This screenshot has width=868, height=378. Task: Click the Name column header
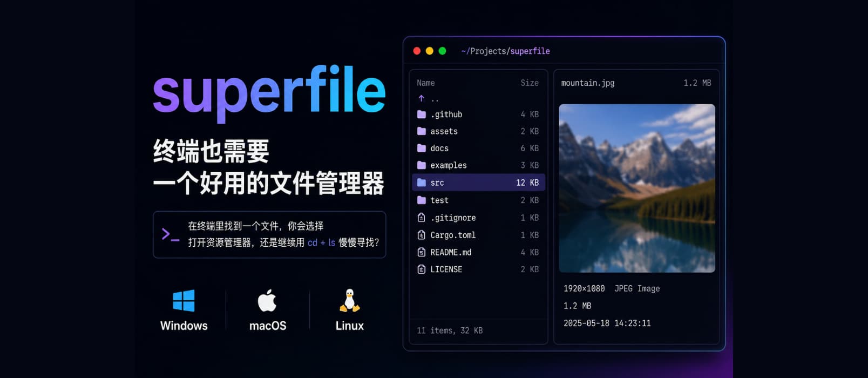pos(426,83)
